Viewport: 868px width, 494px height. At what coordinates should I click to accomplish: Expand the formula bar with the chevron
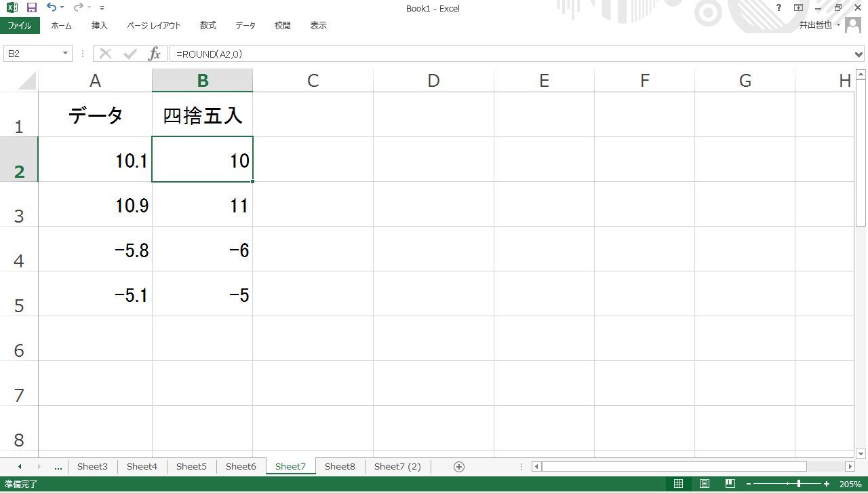[859, 54]
